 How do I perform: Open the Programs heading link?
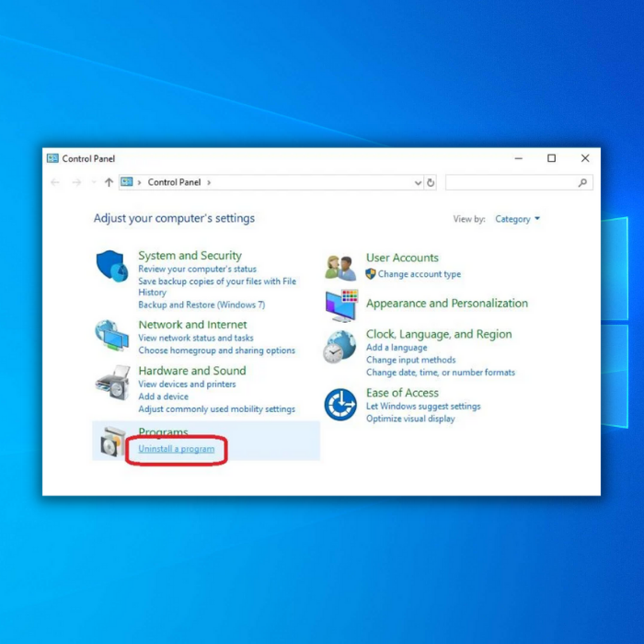163,431
